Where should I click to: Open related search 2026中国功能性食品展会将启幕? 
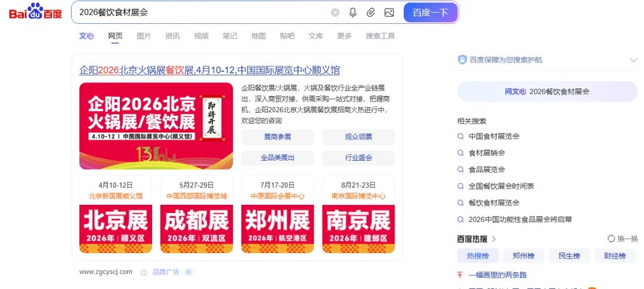pyautogui.click(x=521, y=220)
